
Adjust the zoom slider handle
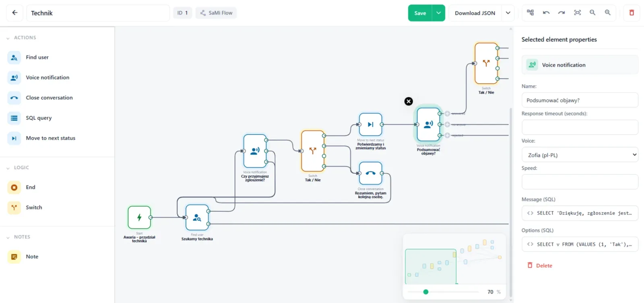tap(426, 292)
